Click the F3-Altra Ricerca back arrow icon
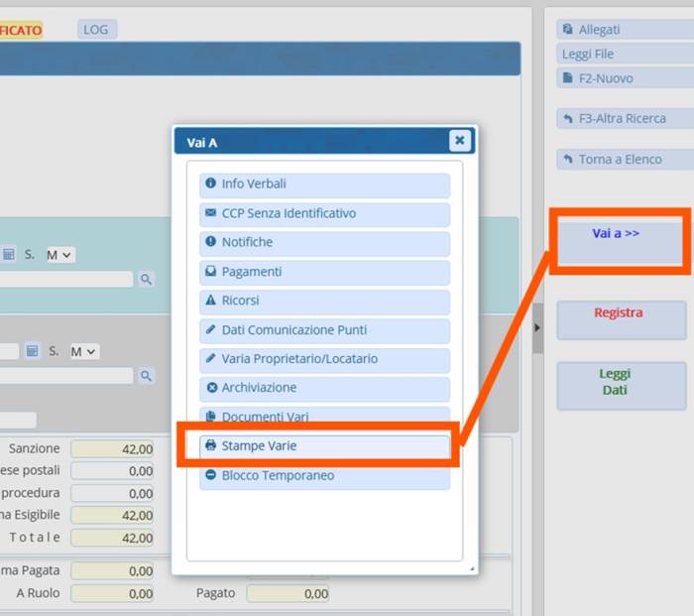Screen dimensions: 694x616 coord(567,118)
